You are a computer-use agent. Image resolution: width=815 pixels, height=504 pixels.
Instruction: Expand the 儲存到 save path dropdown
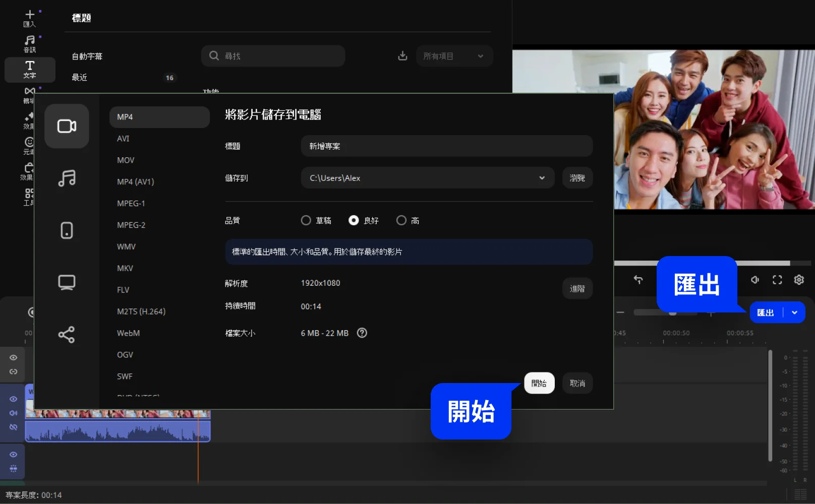(x=542, y=178)
